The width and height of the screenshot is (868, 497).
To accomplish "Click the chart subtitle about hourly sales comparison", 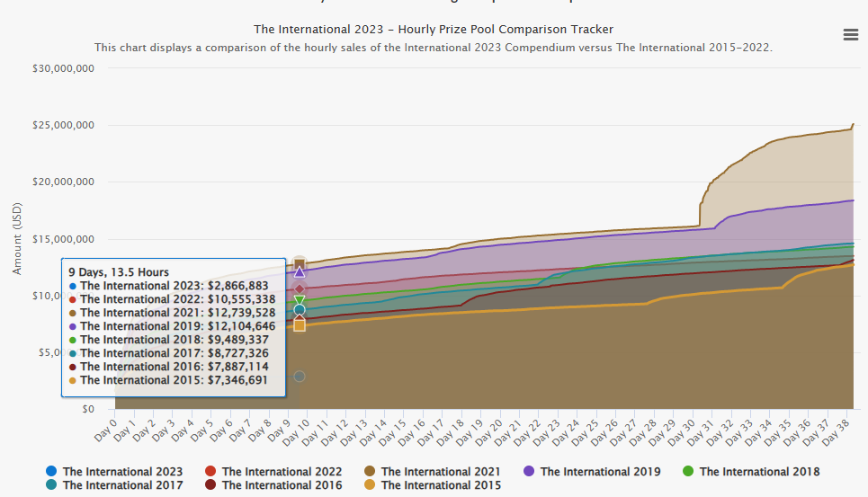I will pyautogui.click(x=434, y=48).
